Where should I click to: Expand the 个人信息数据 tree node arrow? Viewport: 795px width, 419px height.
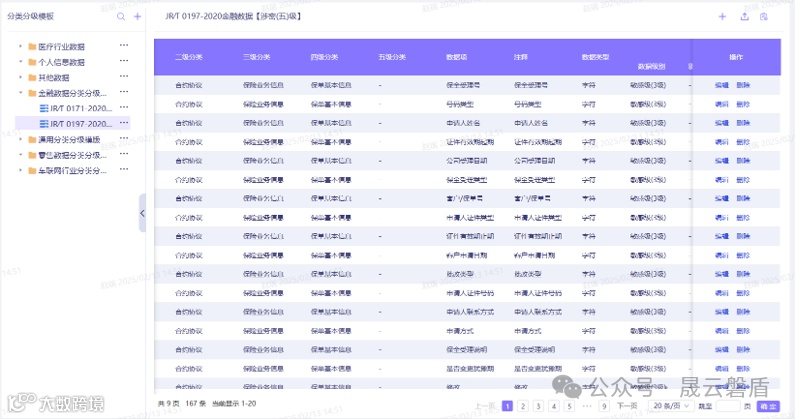point(20,62)
